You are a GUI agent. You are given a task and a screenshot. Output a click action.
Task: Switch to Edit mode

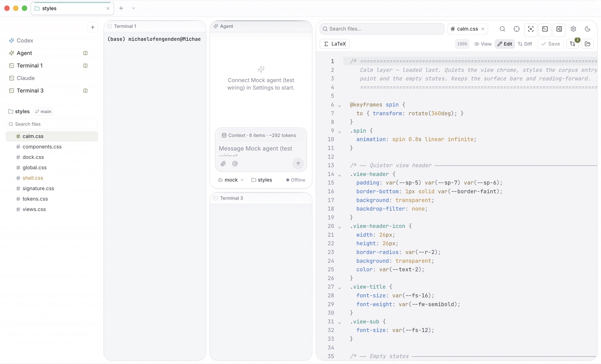tap(505, 44)
